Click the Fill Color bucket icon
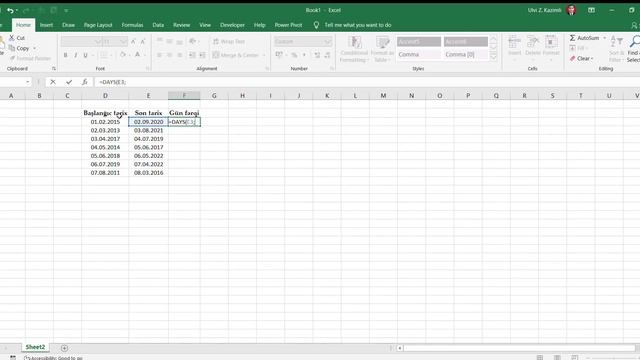The image size is (640, 360). pyautogui.click(x=122, y=55)
